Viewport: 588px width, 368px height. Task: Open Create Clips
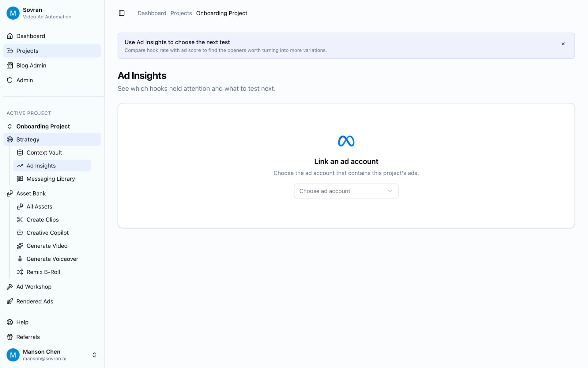click(x=52, y=220)
